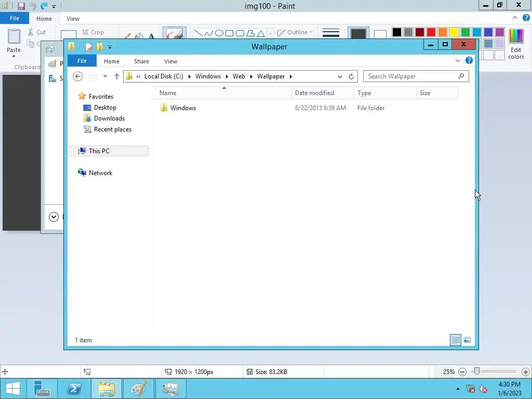Open Paint's Customize Quick Access Toolbar dropdown
Viewport: 532px width, 399px height.
(54, 6)
